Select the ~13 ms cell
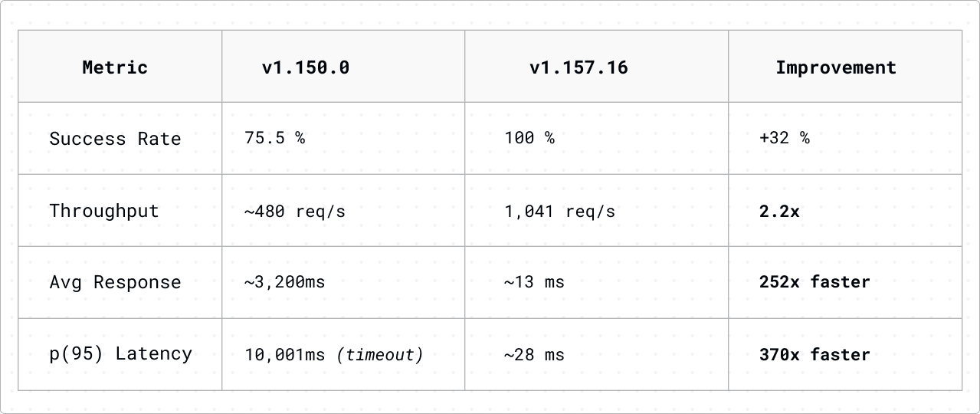Image resolution: width=980 pixels, height=414 pixels. 534,282
